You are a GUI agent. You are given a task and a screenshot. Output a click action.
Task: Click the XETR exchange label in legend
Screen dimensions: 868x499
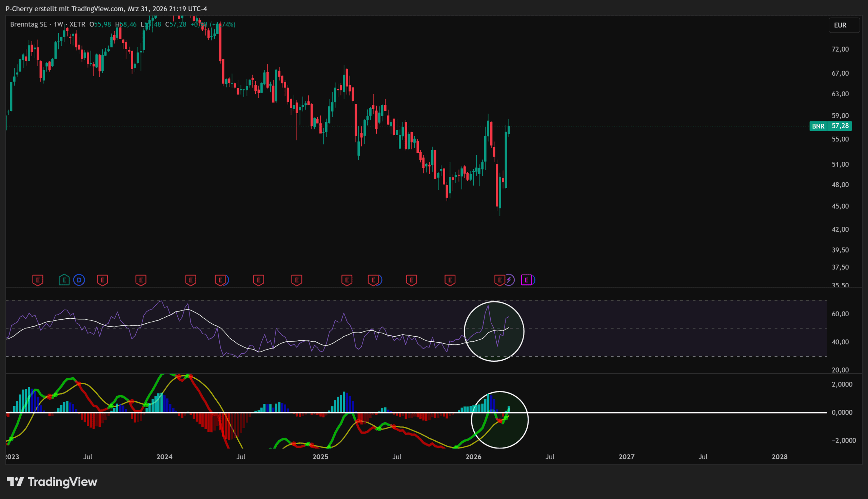click(x=77, y=24)
